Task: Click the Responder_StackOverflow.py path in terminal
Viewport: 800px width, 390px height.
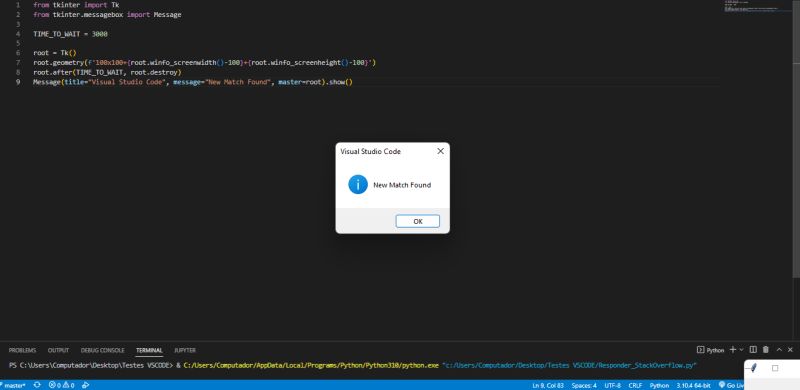Action: tap(570, 365)
